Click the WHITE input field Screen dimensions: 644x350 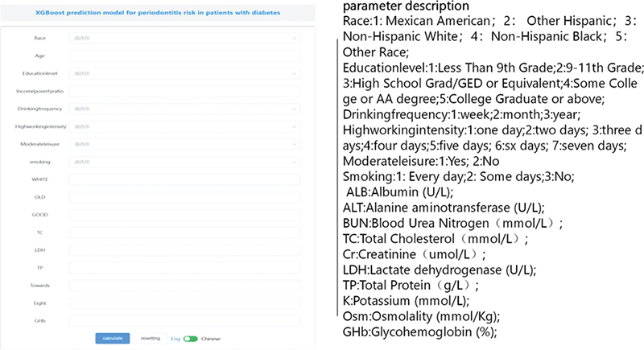pyautogui.click(x=184, y=179)
